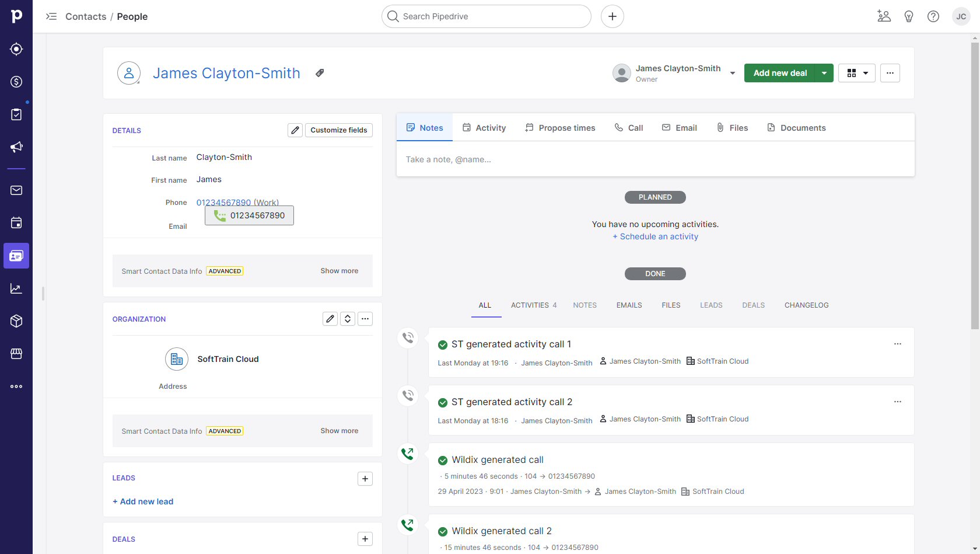Open Deals dollar icon in sidebar
Viewport: 980px width, 554px height.
point(16,82)
